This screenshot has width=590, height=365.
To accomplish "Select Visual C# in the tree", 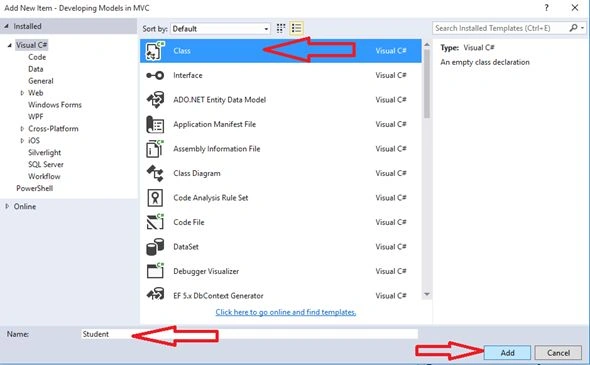I will coord(31,45).
